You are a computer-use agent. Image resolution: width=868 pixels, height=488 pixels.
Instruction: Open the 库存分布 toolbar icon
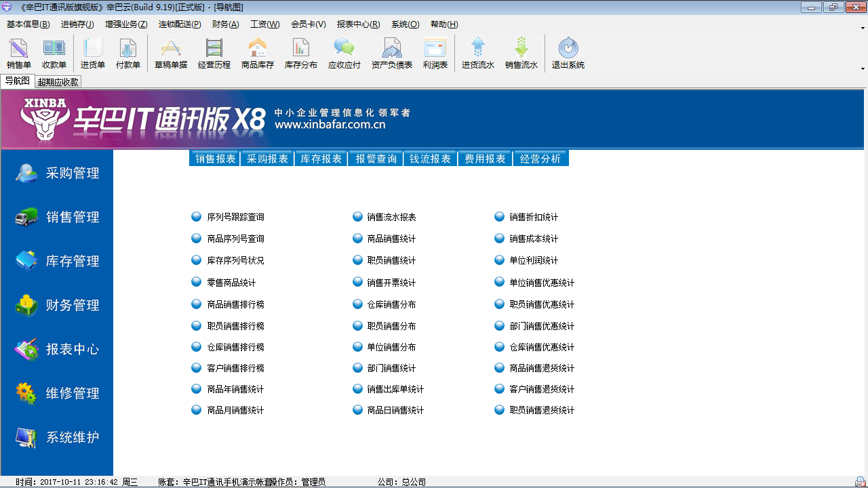pyautogui.click(x=301, y=54)
